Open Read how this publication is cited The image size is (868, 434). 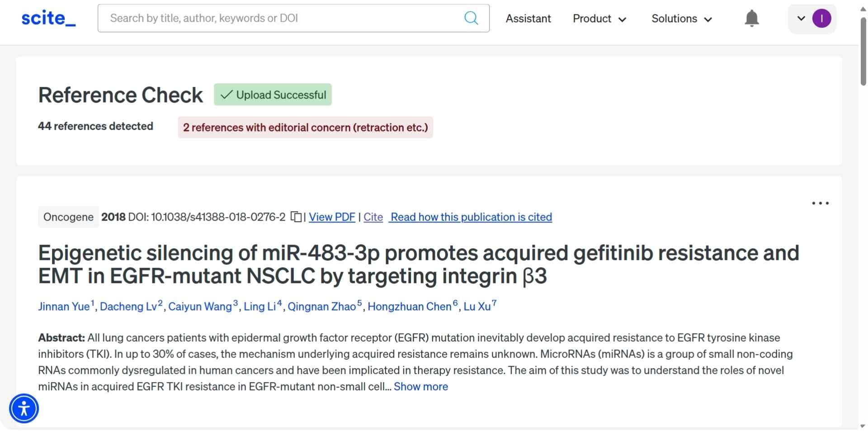click(x=471, y=217)
